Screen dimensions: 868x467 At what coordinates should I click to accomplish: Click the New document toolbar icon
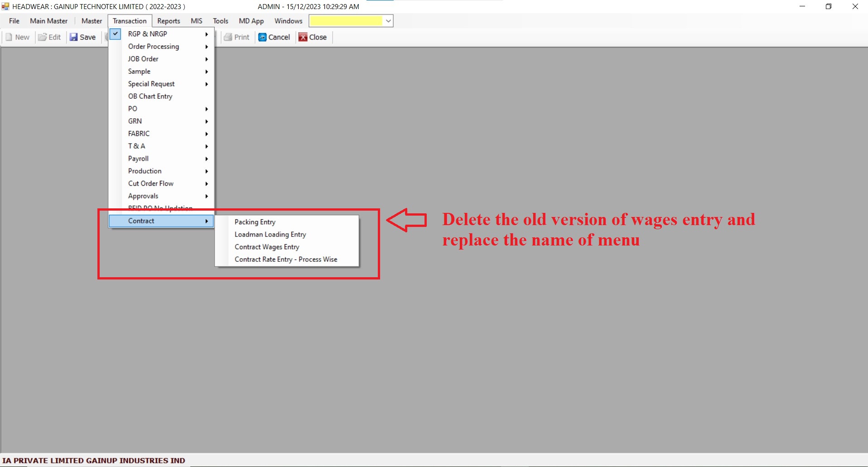(x=9, y=37)
